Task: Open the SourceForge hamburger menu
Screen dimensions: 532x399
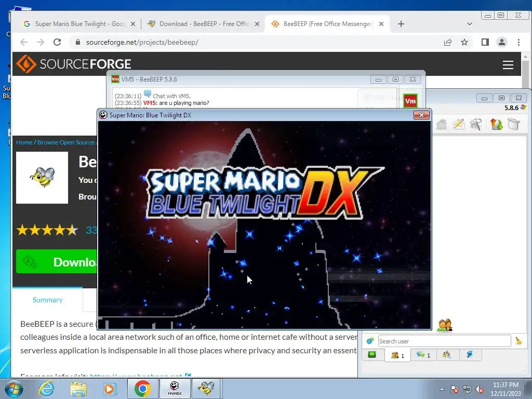Action: 508,65
